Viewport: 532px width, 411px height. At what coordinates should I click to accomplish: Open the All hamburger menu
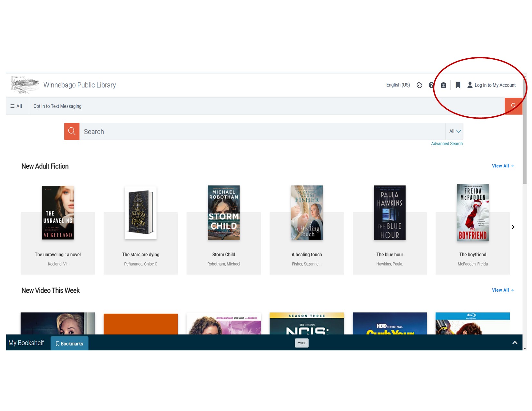(x=16, y=106)
